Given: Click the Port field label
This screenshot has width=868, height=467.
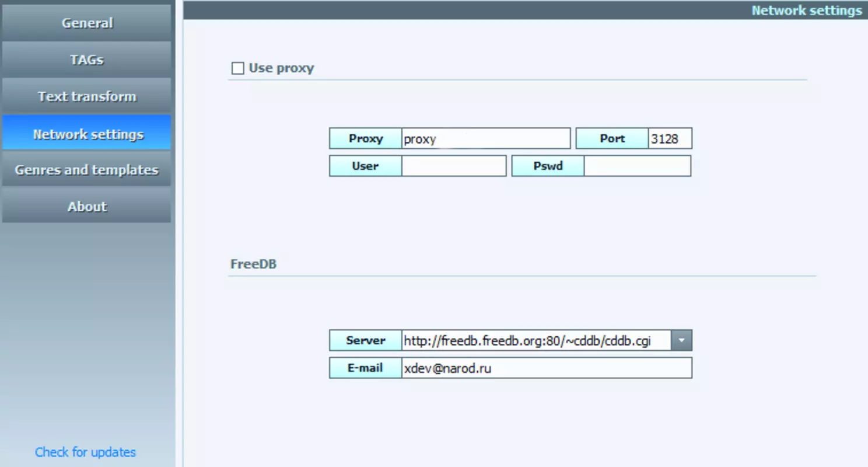Looking at the screenshot, I should pos(612,139).
